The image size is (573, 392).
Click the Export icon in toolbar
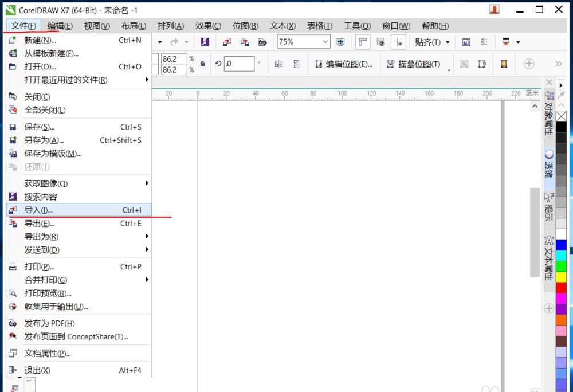click(245, 42)
